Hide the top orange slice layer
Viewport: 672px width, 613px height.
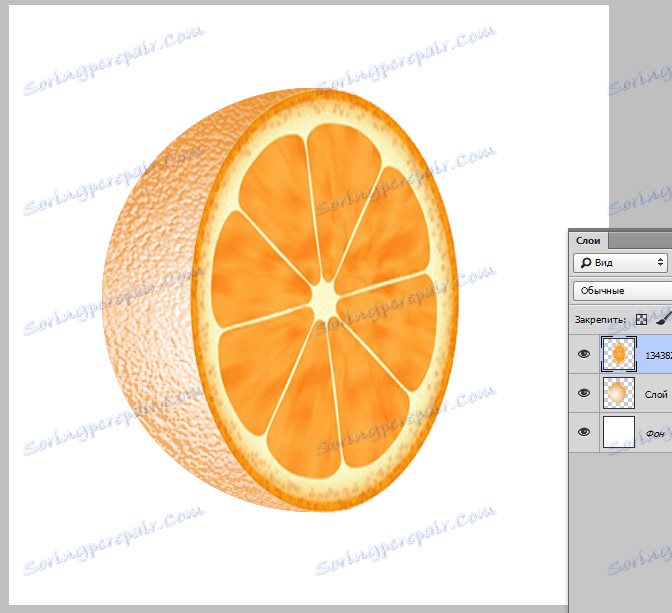[x=584, y=354]
